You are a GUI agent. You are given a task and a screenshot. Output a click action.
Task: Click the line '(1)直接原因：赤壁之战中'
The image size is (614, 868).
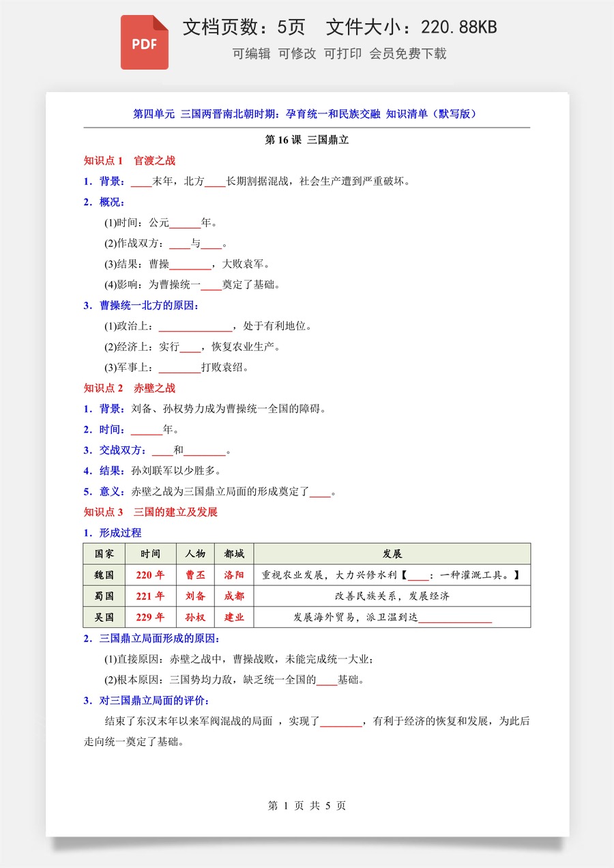pos(239,659)
